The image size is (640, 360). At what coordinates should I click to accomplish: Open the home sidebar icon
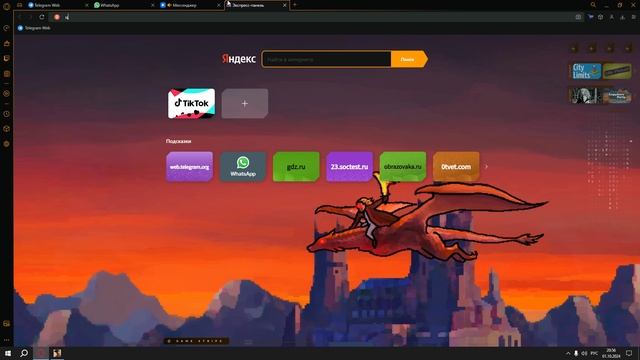coord(6,43)
